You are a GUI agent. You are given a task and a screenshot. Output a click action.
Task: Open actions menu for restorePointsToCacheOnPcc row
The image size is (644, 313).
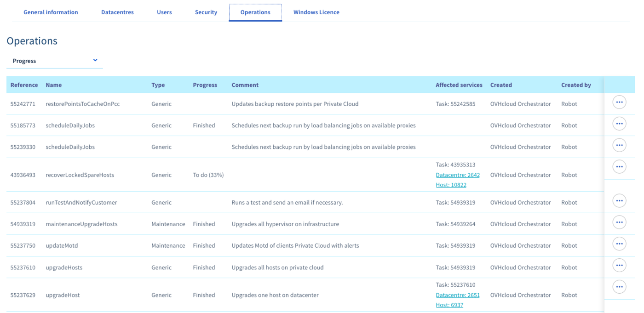619,102
